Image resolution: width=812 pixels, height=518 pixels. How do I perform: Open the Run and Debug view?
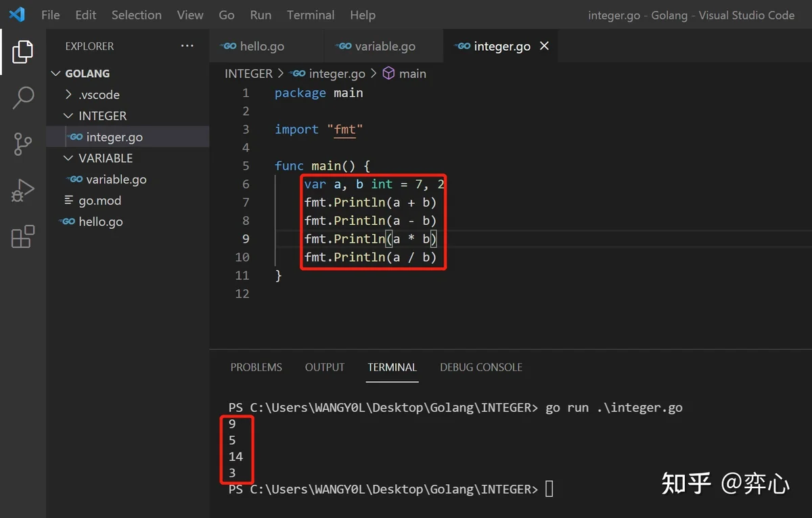[x=22, y=191]
